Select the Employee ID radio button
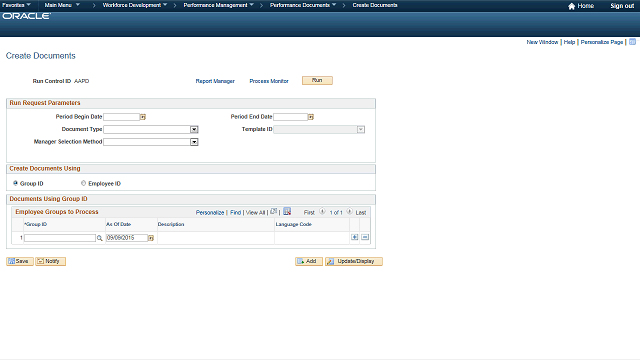 84,183
